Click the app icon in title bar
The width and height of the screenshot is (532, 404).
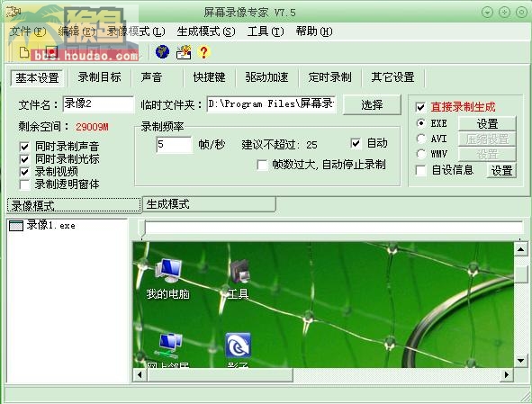point(14,12)
